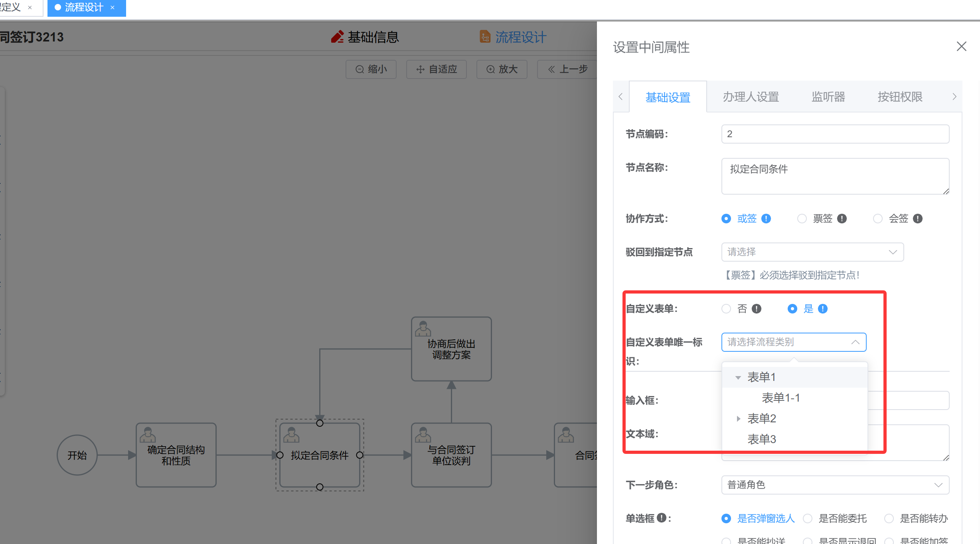Switch to 监听器 tab
This screenshot has height=544, width=980.
828,97
